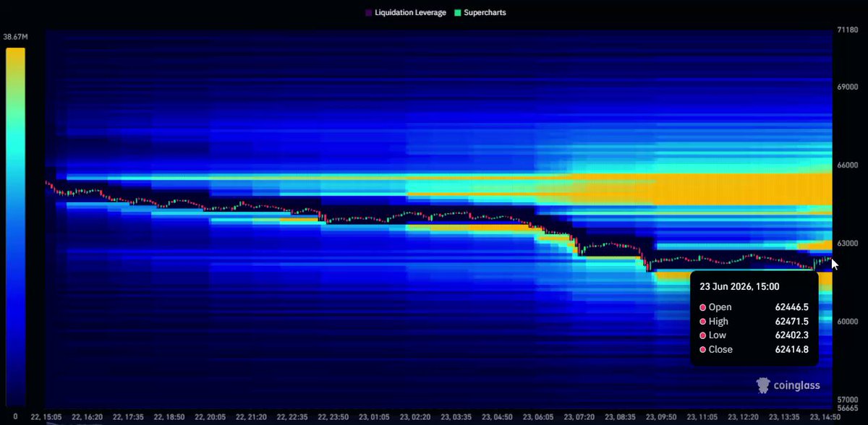Click the High value 62471.5 in tooltip

791,322
